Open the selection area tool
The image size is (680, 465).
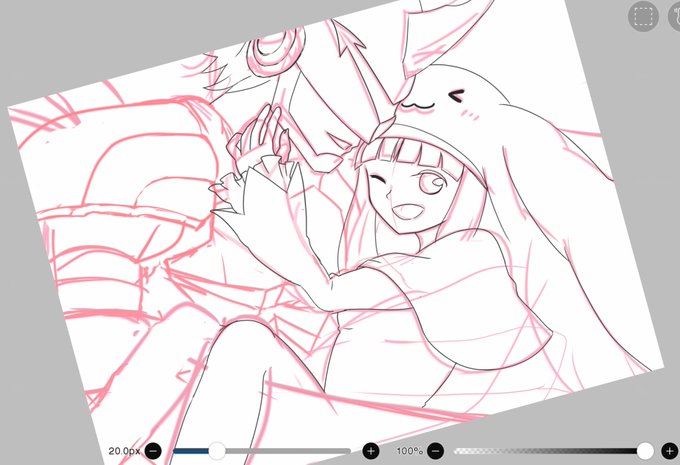(x=643, y=16)
